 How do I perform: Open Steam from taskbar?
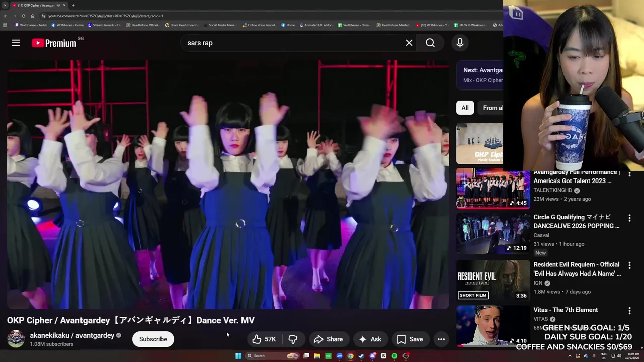361,356
